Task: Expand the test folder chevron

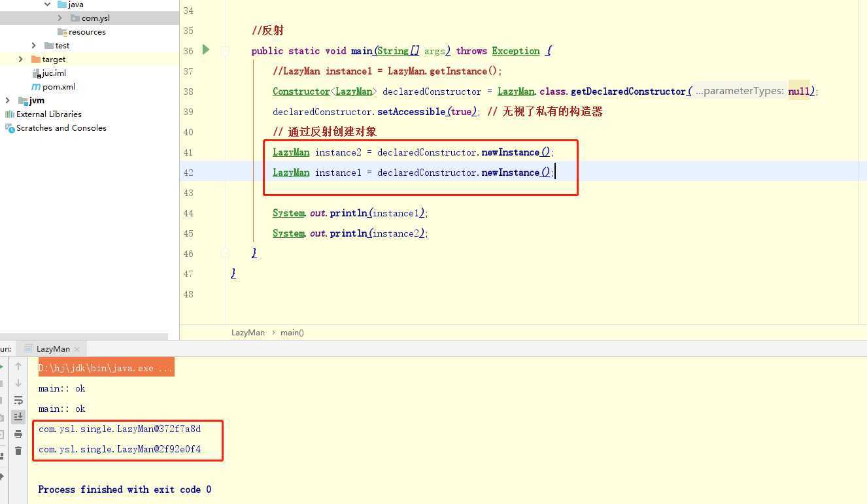Action: point(34,46)
